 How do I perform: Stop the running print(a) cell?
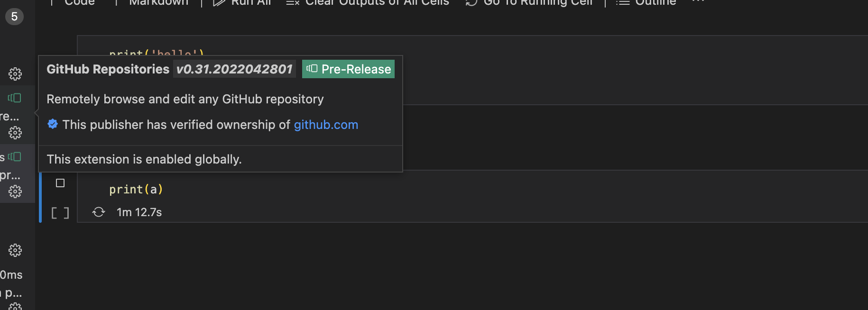pos(60,182)
